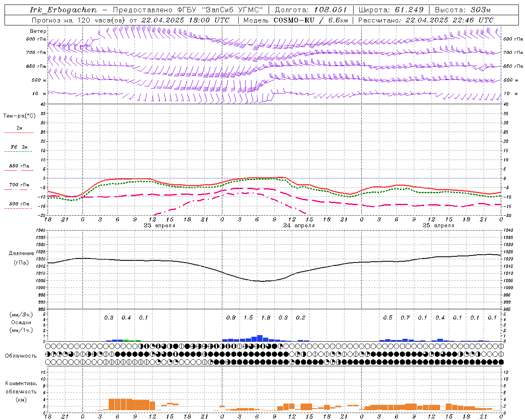Click the precipitation value 0.2
Screen dimensions: 525x420
tap(301, 318)
